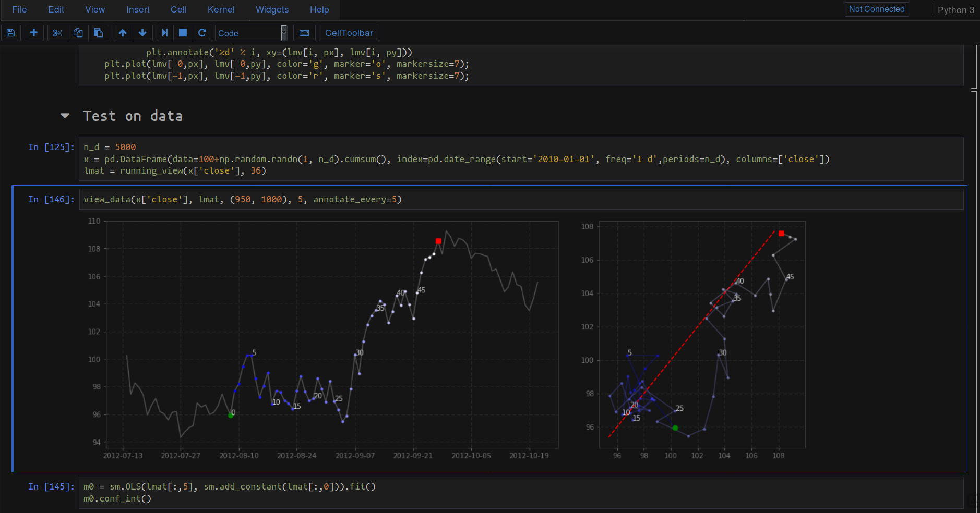Click the annotation '45' on scatter plot

[790, 277]
